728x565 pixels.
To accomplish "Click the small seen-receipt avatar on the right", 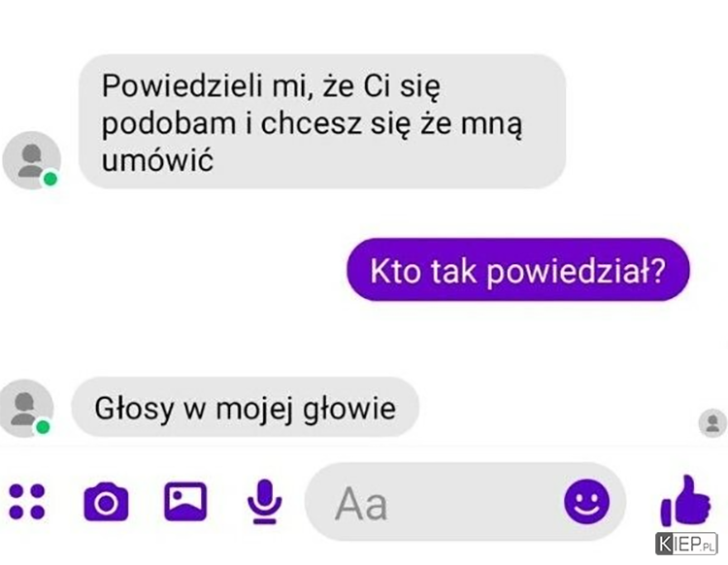I will (712, 423).
